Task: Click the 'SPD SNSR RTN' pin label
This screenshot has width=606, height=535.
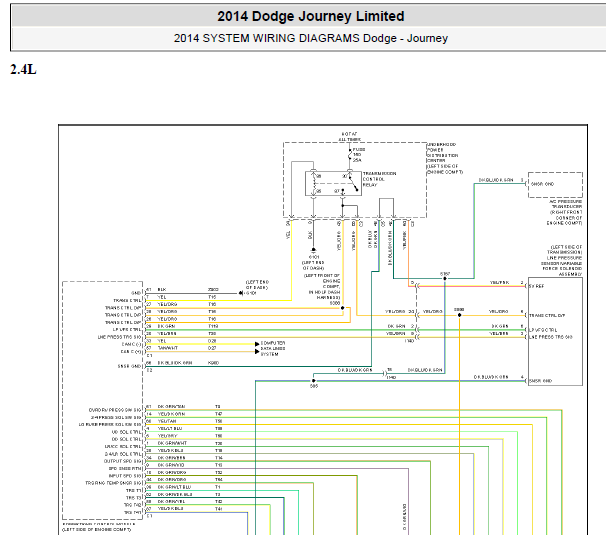Action: click(125, 469)
